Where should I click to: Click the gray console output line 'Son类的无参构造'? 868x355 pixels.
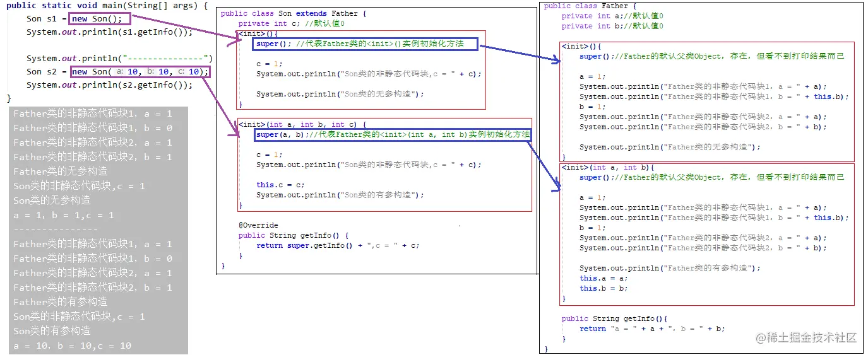tap(52, 201)
